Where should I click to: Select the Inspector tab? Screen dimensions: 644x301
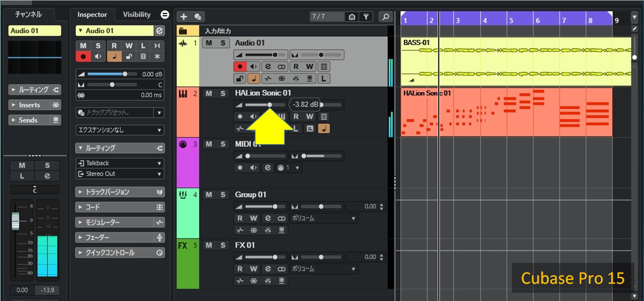click(x=92, y=15)
